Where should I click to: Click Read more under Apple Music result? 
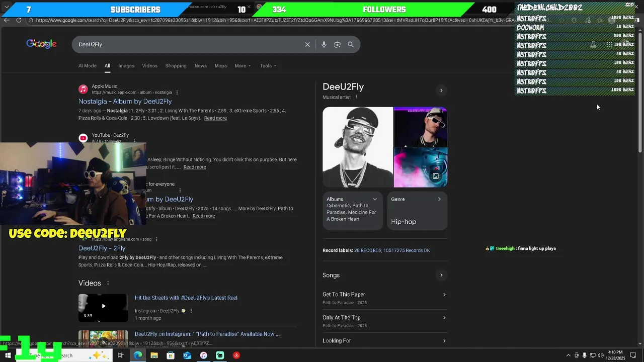[x=215, y=118]
